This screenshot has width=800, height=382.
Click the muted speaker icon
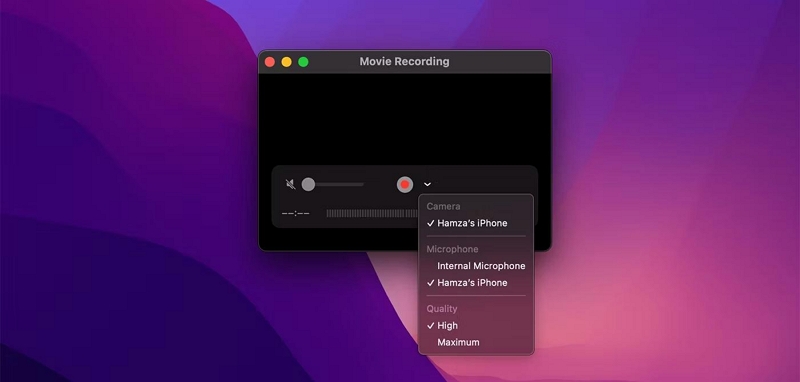pyautogui.click(x=290, y=184)
